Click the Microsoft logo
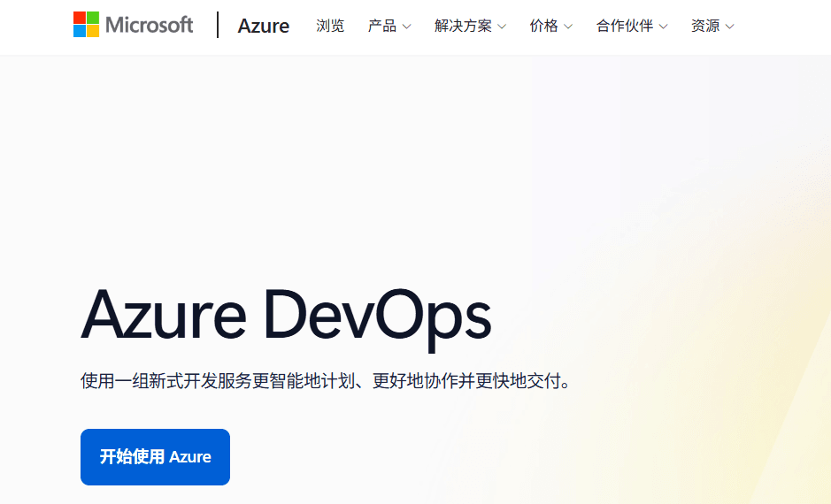The height and width of the screenshot is (504, 831). click(x=133, y=25)
